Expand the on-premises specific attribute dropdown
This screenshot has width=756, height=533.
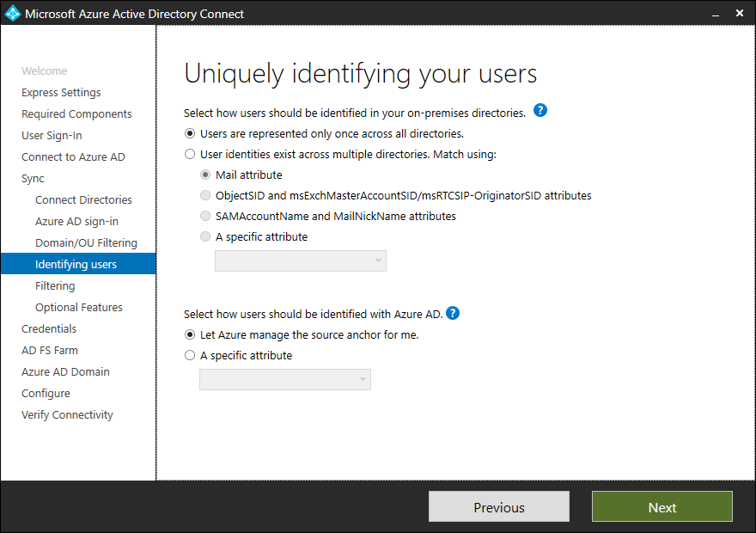[x=300, y=260]
